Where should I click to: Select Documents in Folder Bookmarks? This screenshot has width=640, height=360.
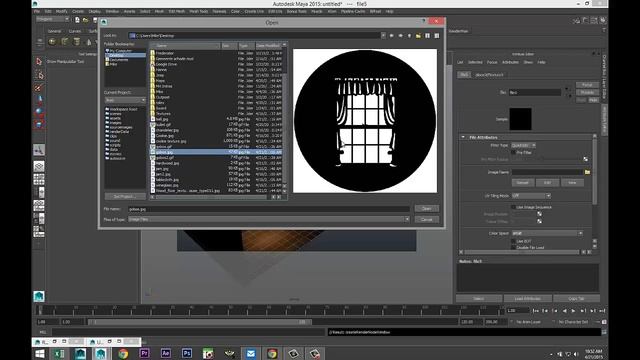pyautogui.click(x=119, y=60)
